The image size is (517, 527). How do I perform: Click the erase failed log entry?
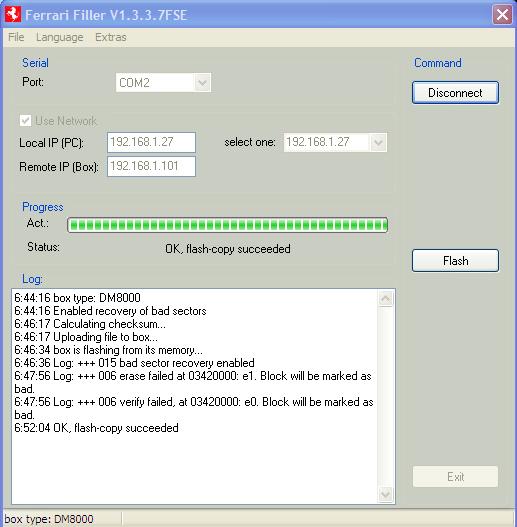point(193,382)
